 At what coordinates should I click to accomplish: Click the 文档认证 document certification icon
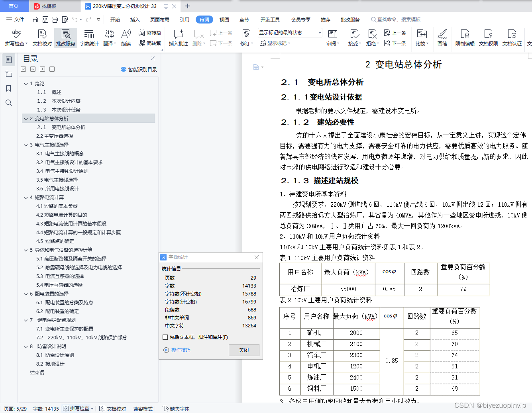pyautogui.click(x=512, y=38)
